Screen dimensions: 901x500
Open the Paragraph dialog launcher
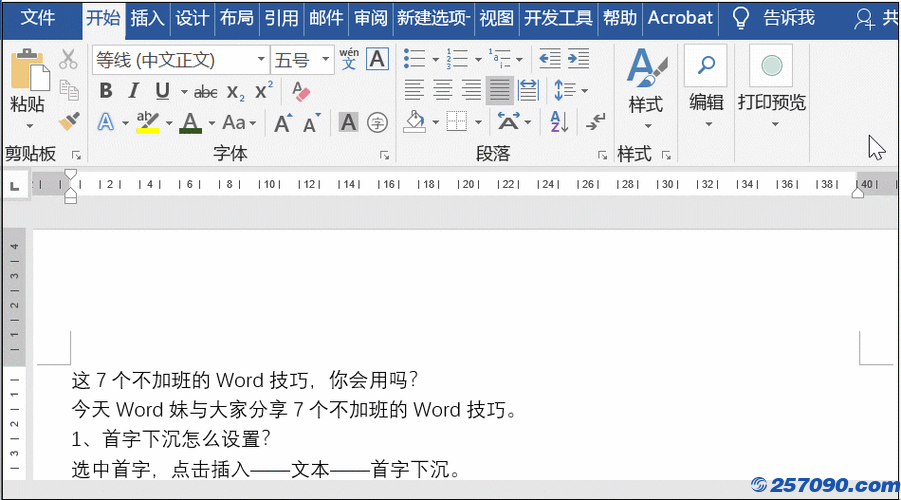click(x=602, y=155)
